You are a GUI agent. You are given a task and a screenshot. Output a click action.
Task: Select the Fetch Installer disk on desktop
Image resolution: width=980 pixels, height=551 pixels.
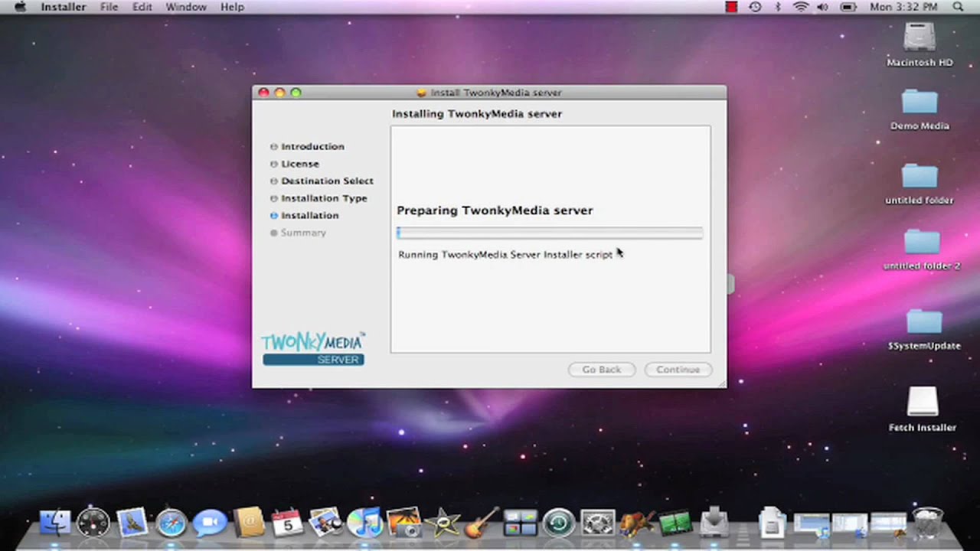click(922, 409)
